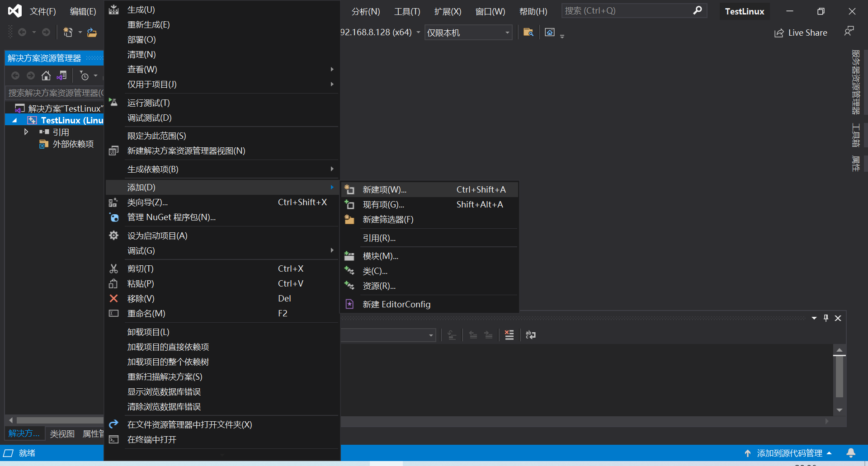
Task: Toggle word wrap in the output toolbar
Action: tap(530, 335)
